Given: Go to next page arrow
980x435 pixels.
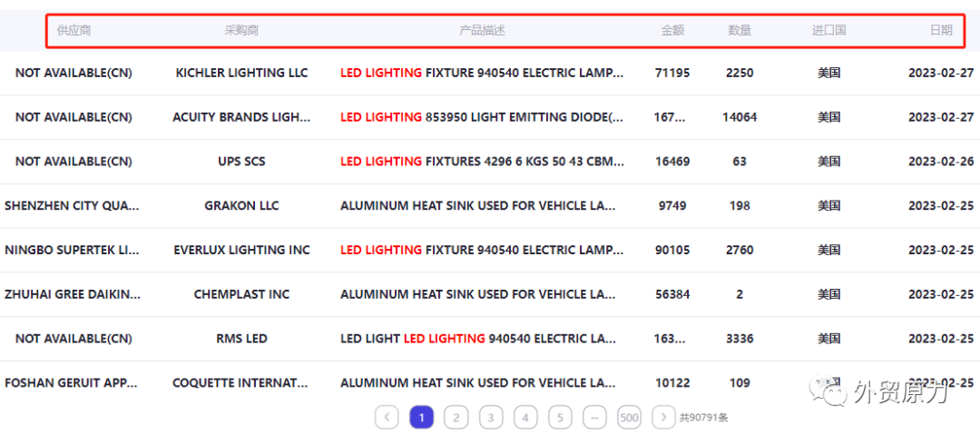Looking at the screenshot, I should click(663, 418).
